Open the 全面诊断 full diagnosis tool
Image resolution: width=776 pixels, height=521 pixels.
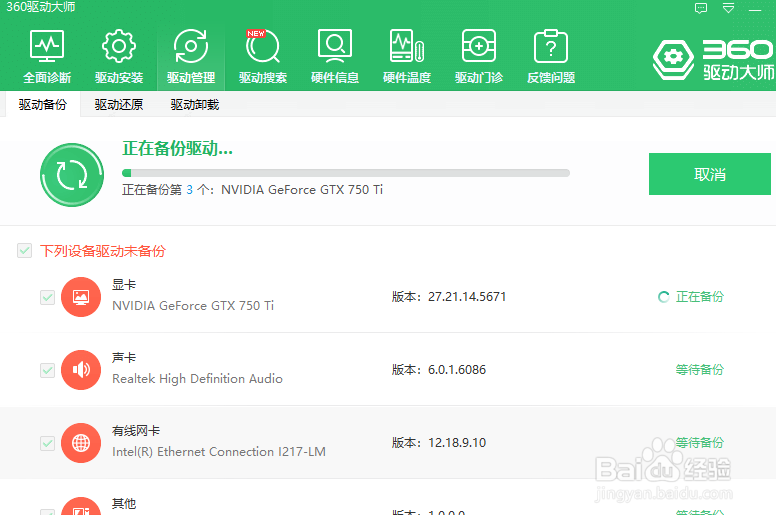pyautogui.click(x=47, y=57)
